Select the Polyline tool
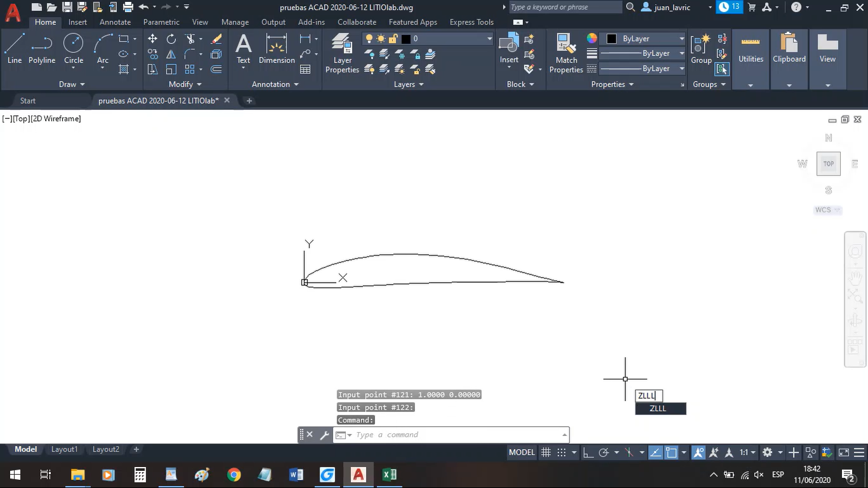Screen dimensions: 868x488 42,49
